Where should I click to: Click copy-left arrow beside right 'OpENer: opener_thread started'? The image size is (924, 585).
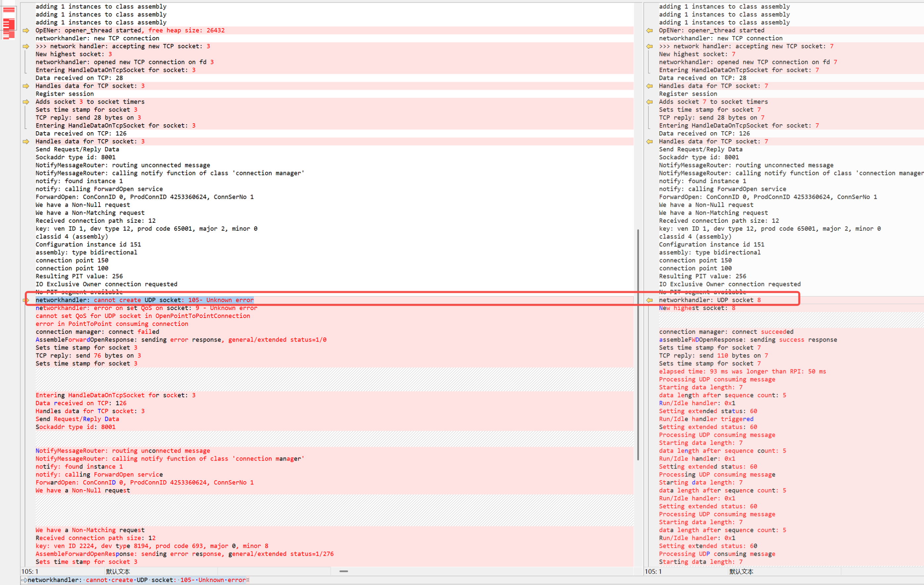(x=649, y=30)
